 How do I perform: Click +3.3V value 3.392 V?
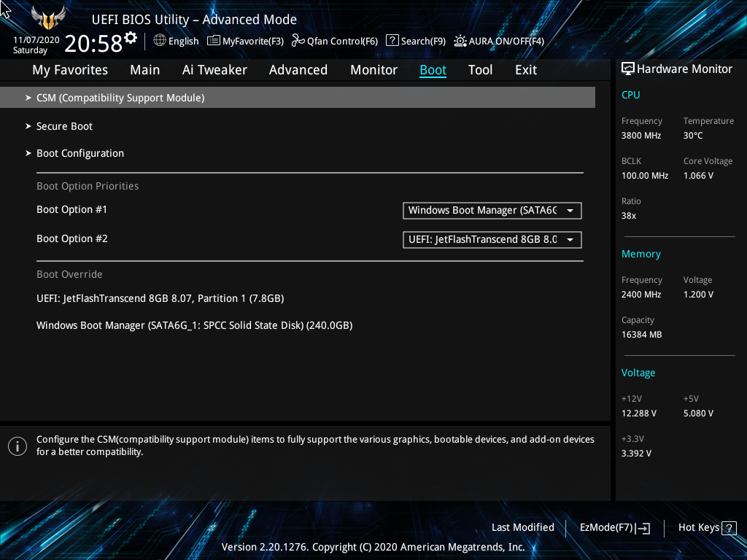pos(636,454)
